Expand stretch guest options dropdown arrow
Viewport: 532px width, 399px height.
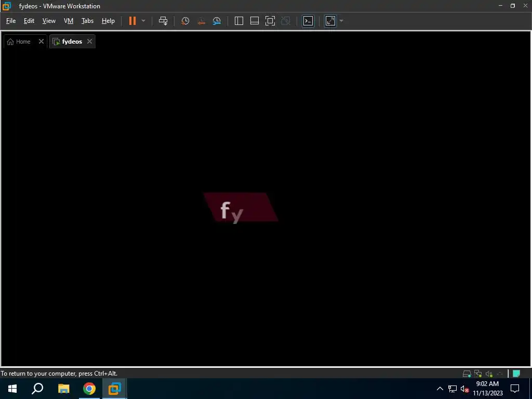pos(341,21)
